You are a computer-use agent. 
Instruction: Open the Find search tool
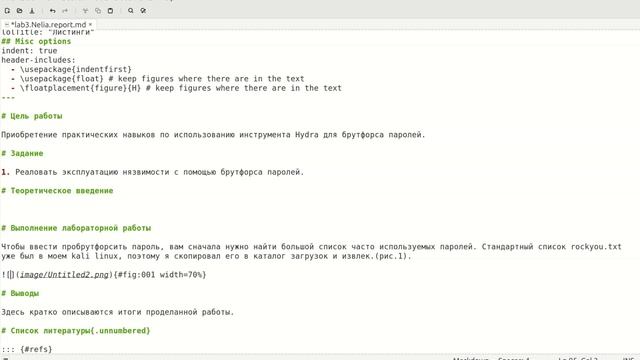pyautogui.click(x=131, y=11)
